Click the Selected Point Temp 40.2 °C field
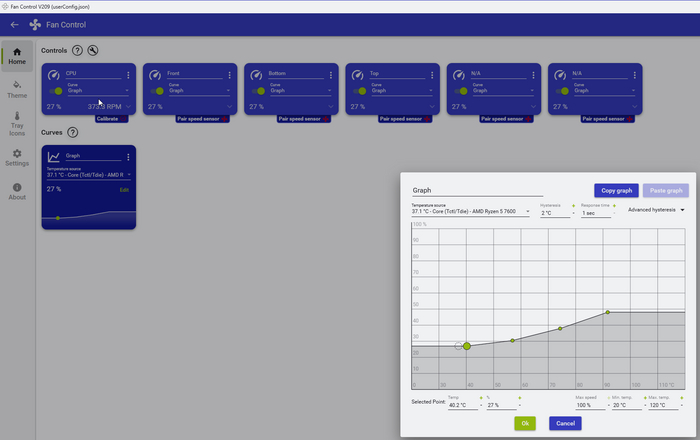 [x=462, y=405]
